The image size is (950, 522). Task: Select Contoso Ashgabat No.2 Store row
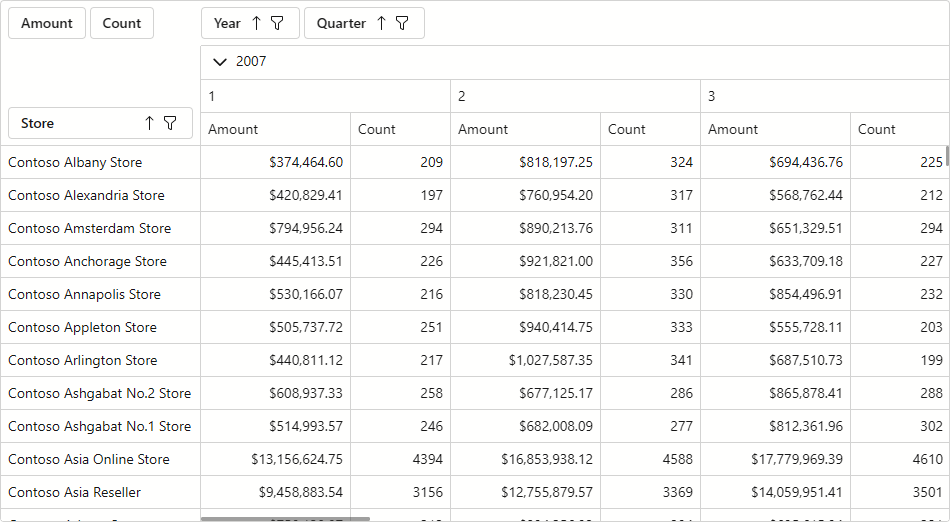click(x=101, y=393)
